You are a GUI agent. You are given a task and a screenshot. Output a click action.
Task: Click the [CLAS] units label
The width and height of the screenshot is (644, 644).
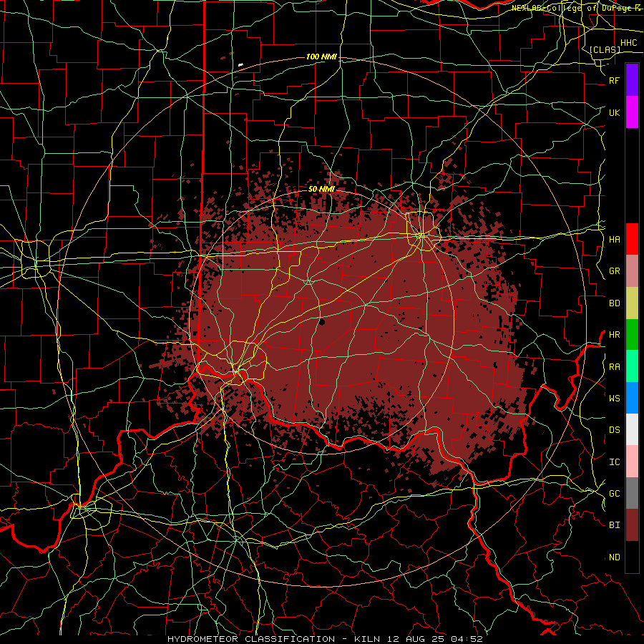[605, 49]
